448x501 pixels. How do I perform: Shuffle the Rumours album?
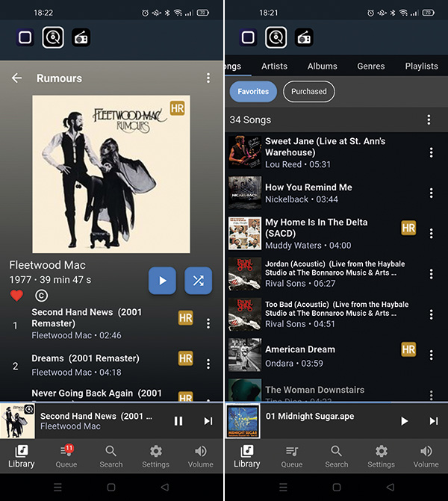(198, 281)
